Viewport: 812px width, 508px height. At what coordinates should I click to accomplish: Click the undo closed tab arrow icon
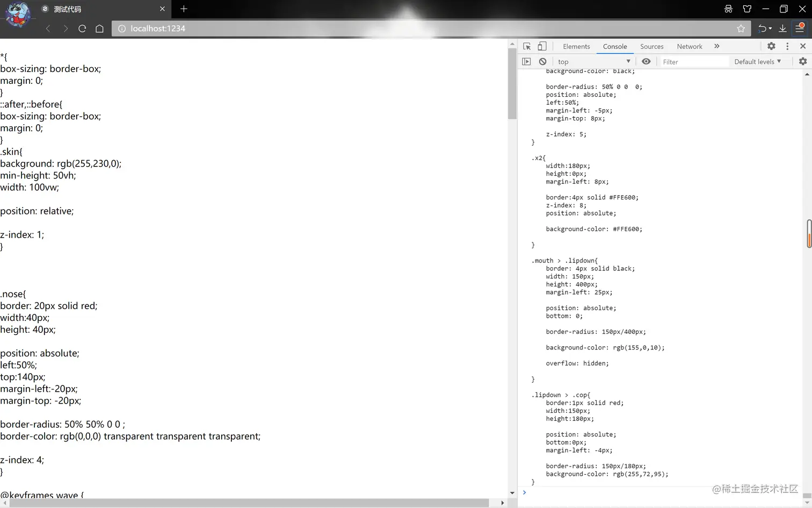pyautogui.click(x=762, y=28)
